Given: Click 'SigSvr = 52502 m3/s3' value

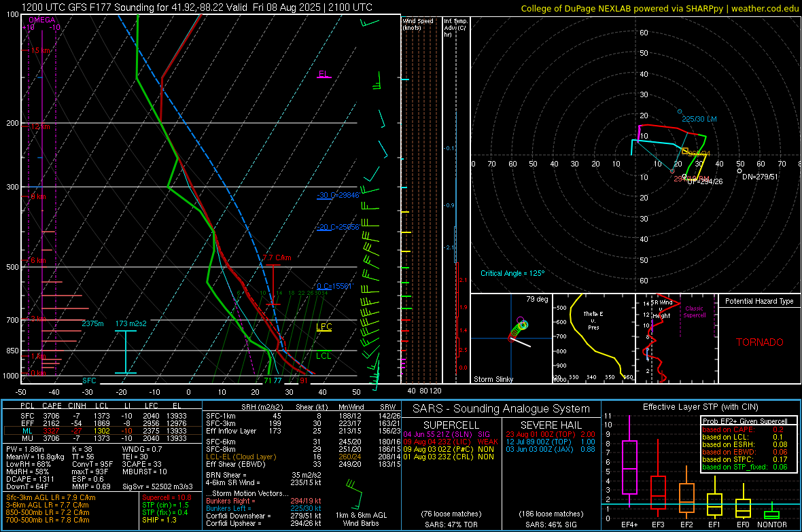Looking at the screenshot, I should [158, 486].
